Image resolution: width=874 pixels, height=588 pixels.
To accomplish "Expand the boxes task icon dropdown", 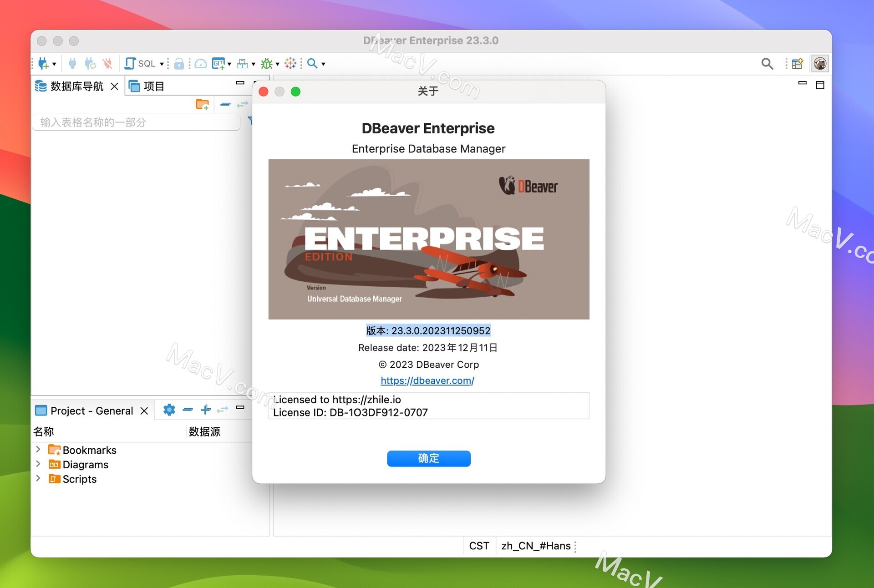I will 253,64.
